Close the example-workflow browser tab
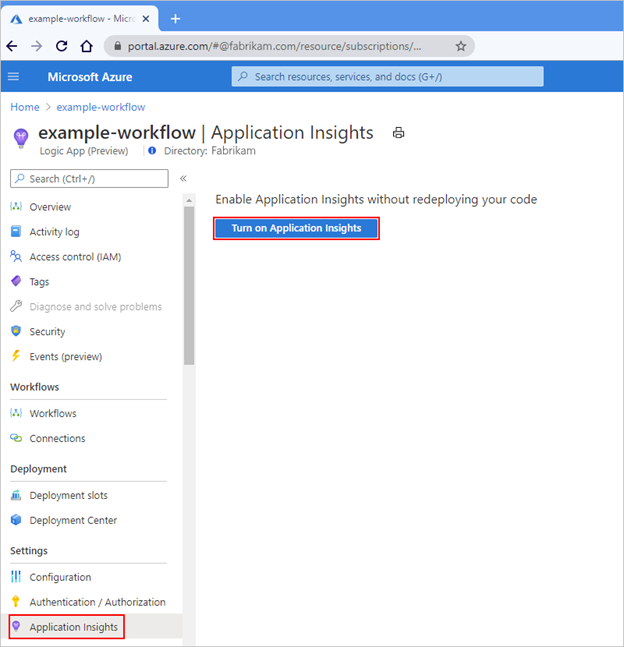Viewport: 624px width, 647px height. (x=146, y=19)
